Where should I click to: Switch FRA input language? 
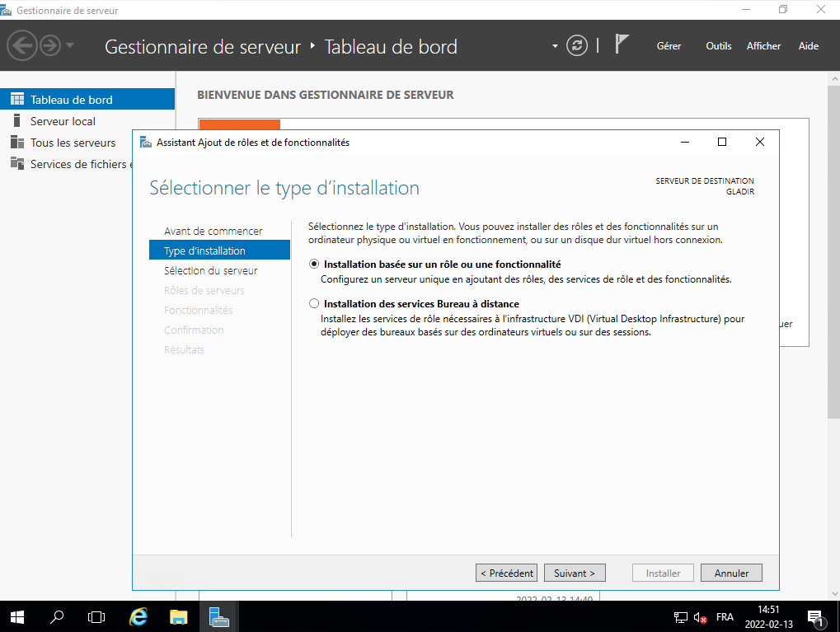[x=725, y=617]
